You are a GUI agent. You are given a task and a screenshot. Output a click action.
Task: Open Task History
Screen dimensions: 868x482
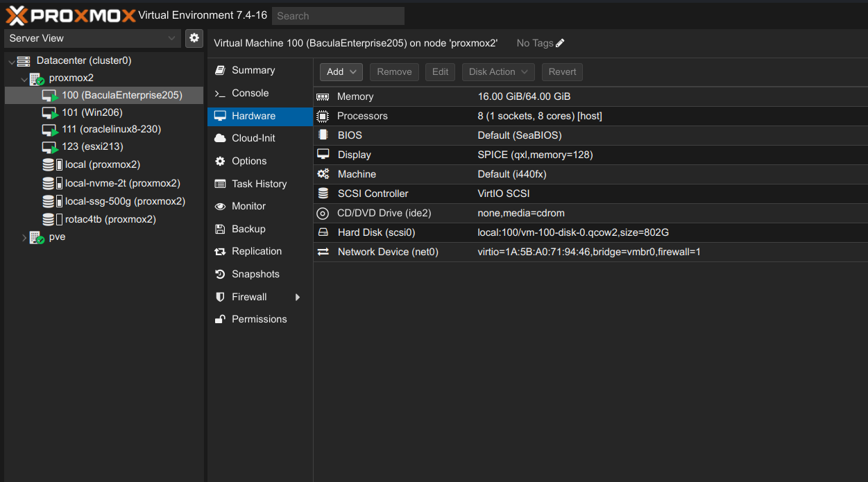coord(260,184)
